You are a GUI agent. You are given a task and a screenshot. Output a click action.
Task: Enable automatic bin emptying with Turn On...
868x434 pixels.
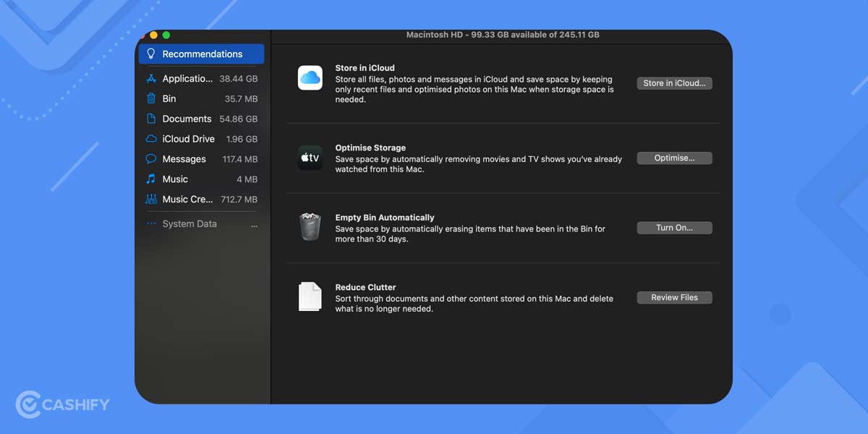(x=674, y=227)
